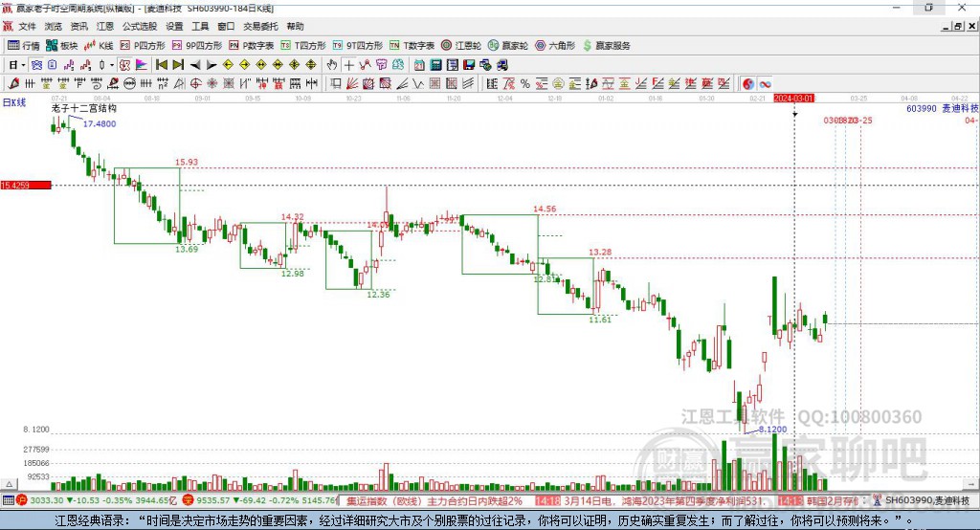
Task: Click SH603990 麦迪科技 in status bar
Action: pos(927,500)
